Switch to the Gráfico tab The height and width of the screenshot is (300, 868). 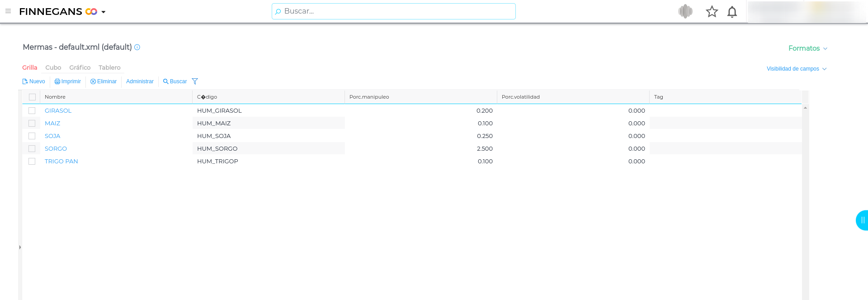pyautogui.click(x=80, y=67)
